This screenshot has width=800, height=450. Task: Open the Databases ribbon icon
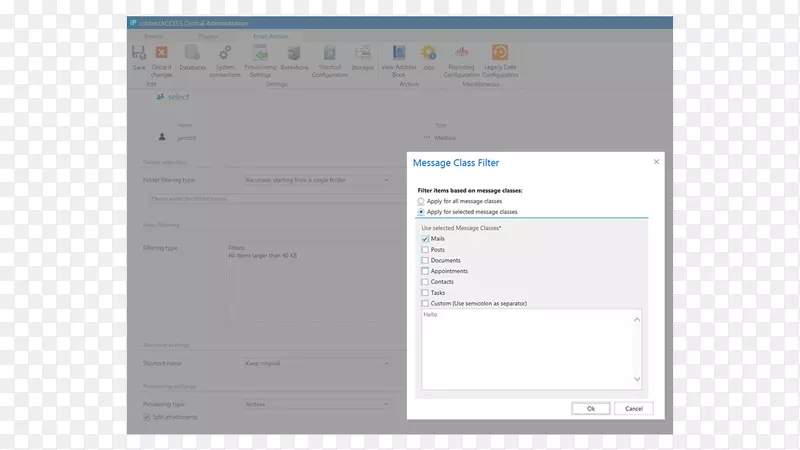click(192, 52)
